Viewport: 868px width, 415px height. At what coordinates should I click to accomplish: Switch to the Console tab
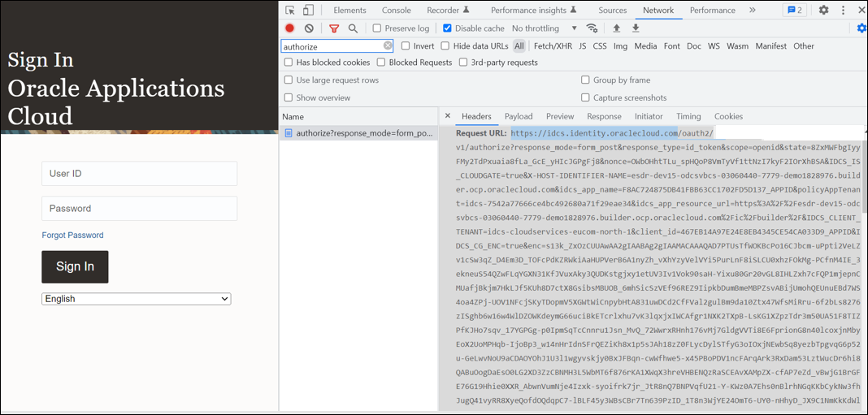click(397, 10)
